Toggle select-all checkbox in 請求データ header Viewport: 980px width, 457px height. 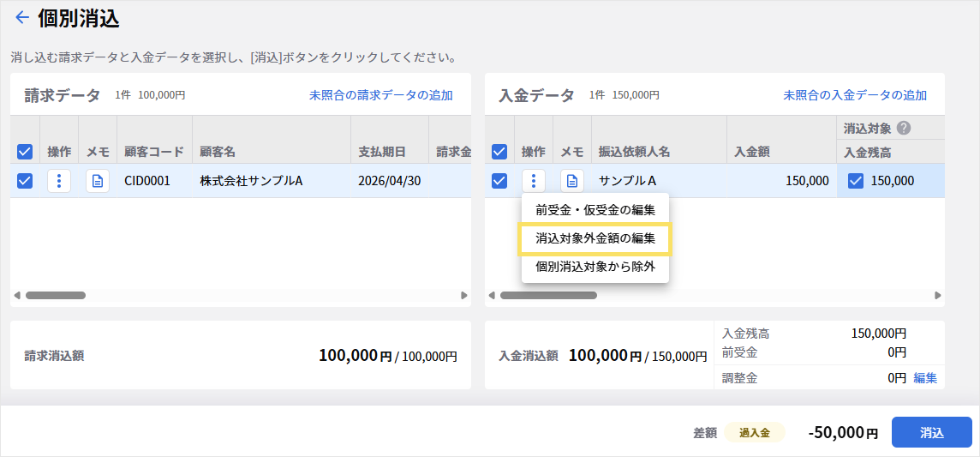tap(24, 151)
